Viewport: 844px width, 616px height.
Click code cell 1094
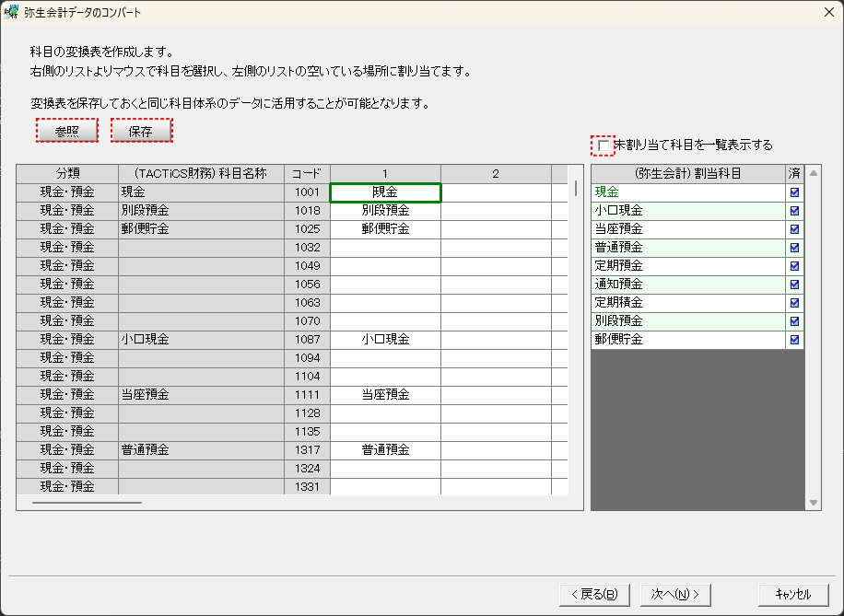pyautogui.click(x=307, y=358)
